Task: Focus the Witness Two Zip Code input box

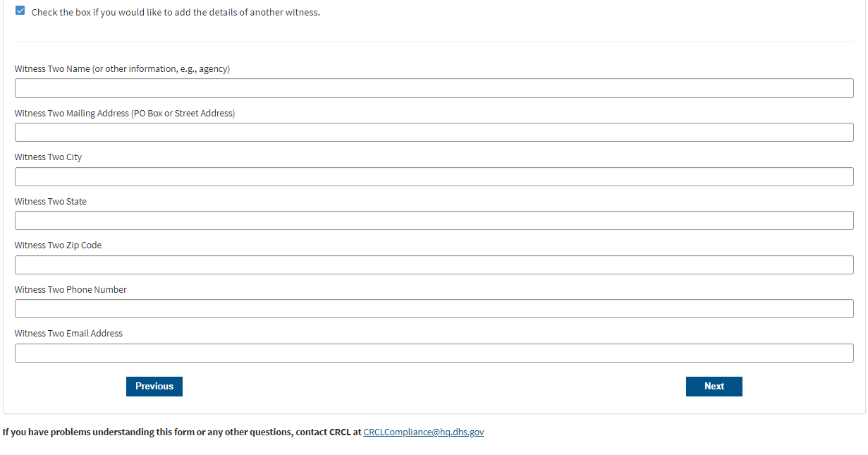Action: click(x=434, y=265)
